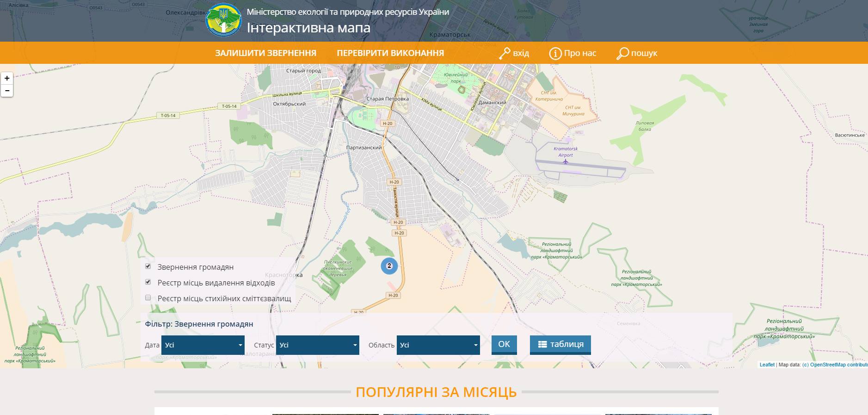Open the Дата dropdown filter
The height and width of the screenshot is (415, 868).
click(x=203, y=345)
